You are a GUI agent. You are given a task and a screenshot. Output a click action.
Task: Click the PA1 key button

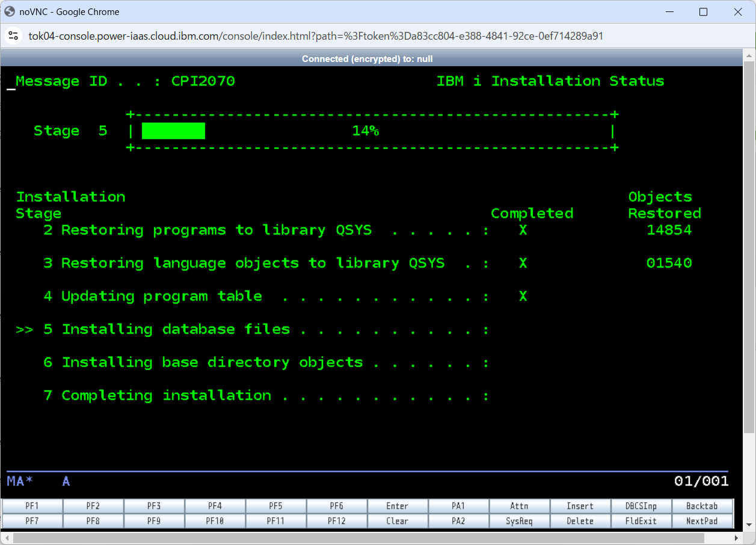tap(458, 506)
